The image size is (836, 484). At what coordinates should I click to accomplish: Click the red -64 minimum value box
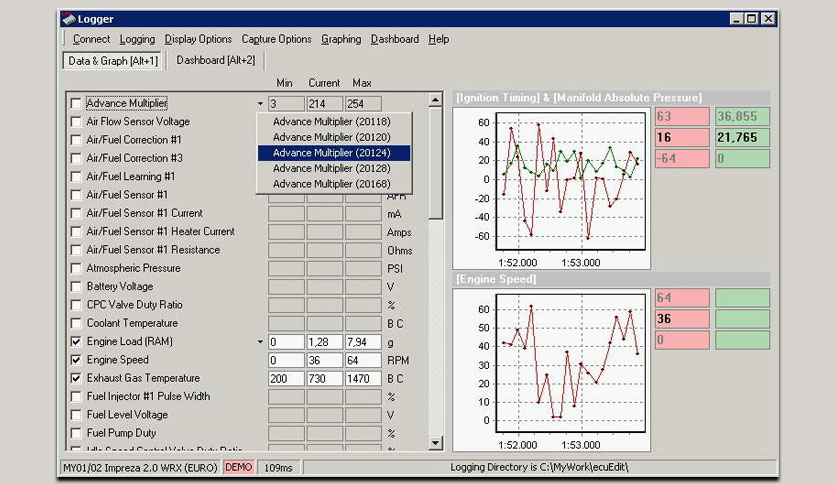coord(682,158)
